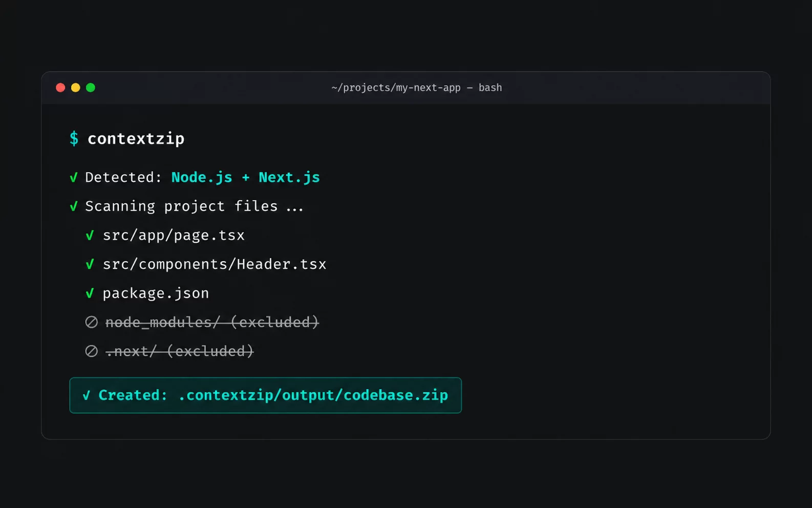Click the checkmark beside src/components/Header.tsx
812x508 pixels.
[90, 264]
